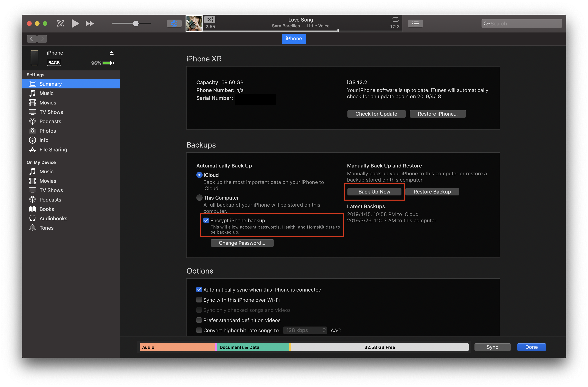Viewport: 588px width, 387px height.
Task: Click the blue Done button
Action: (531, 347)
